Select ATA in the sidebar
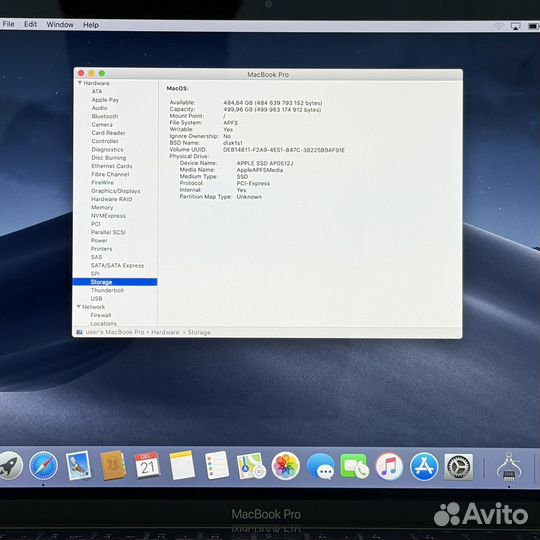This screenshot has width=540, height=540. click(97, 91)
